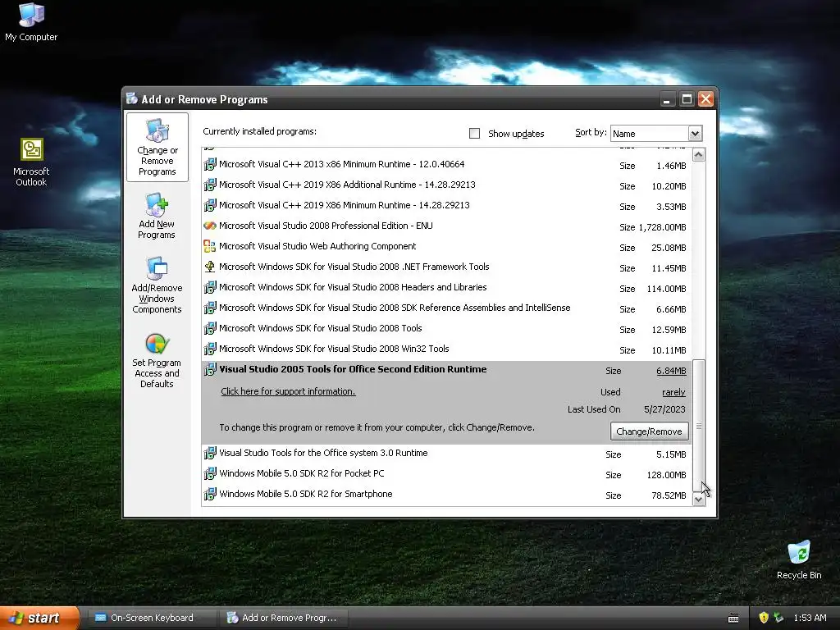Click the taskbar clock showing 1:53 AM
The width and height of the screenshot is (840, 630).
point(810,618)
